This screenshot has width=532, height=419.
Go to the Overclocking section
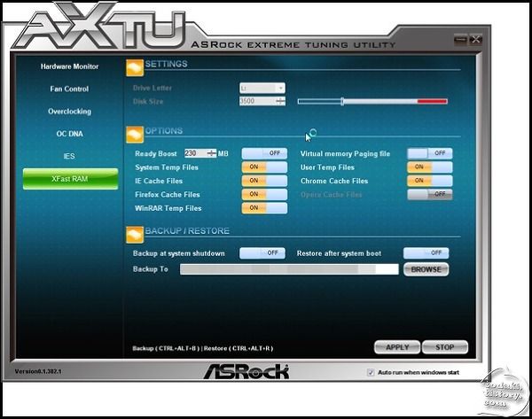point(69,112)
